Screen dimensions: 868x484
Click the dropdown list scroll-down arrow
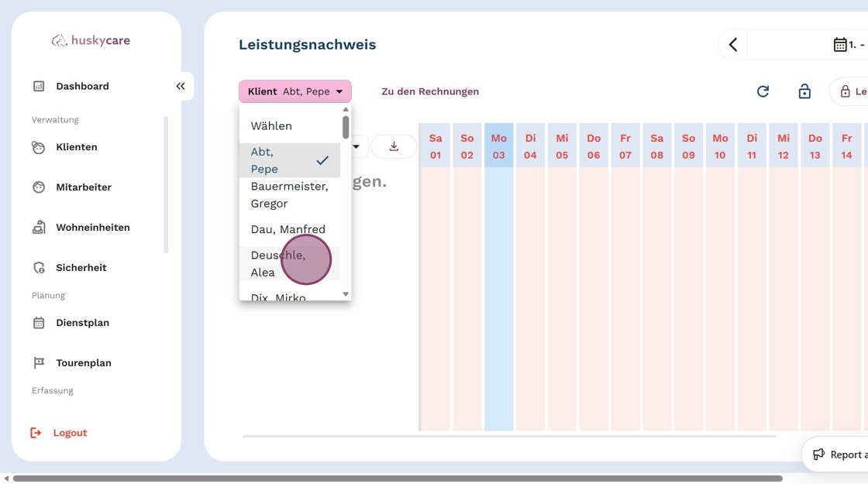(x=346, y=294)
